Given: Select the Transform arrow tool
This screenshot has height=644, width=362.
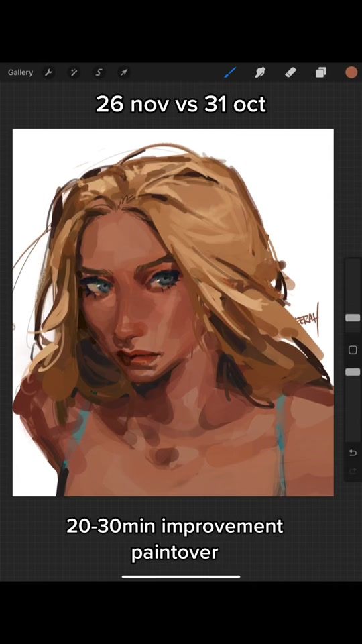Looking at the screenshot, I should [123, 72].
